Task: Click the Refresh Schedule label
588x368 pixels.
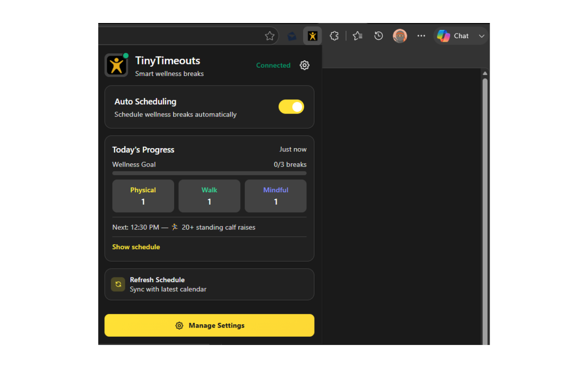Action: [157, 280]
